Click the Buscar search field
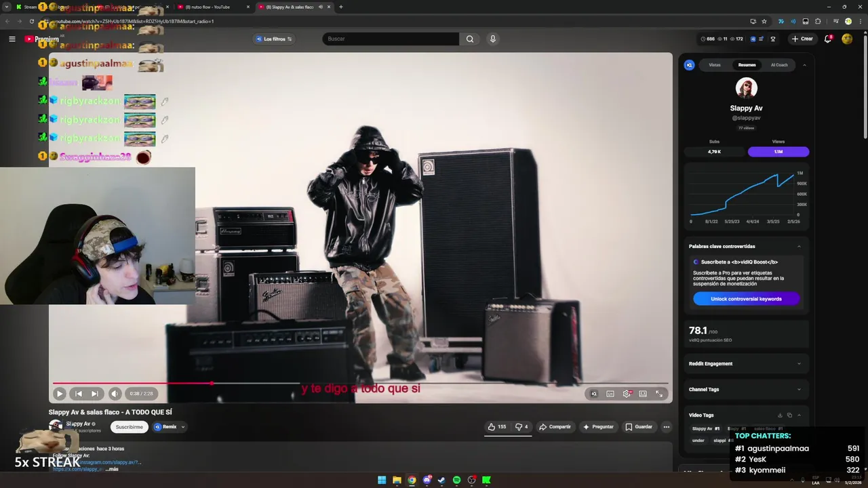Screen dimensions: 868x488 [391, 39]
